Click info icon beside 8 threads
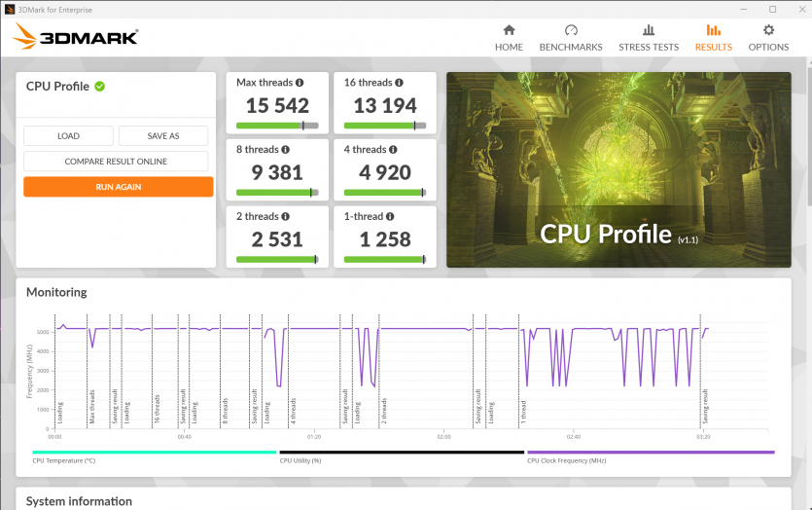Viewport: 812px width, 510px height. coord(285,150)
